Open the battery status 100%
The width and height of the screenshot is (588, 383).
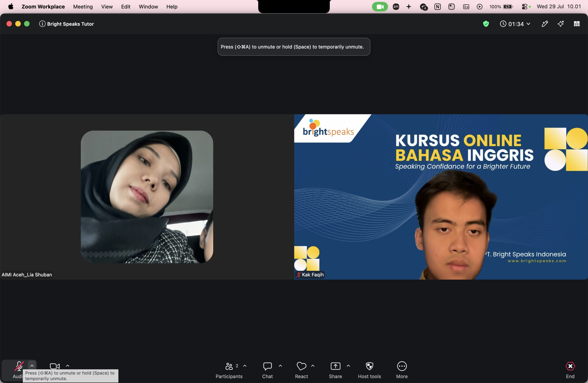pos(501,7)
